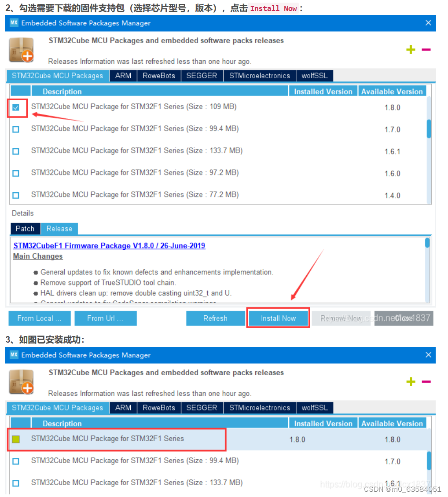Click the From Url button
The width and height of the screenshot is (448, 497).
coord(106,318)
